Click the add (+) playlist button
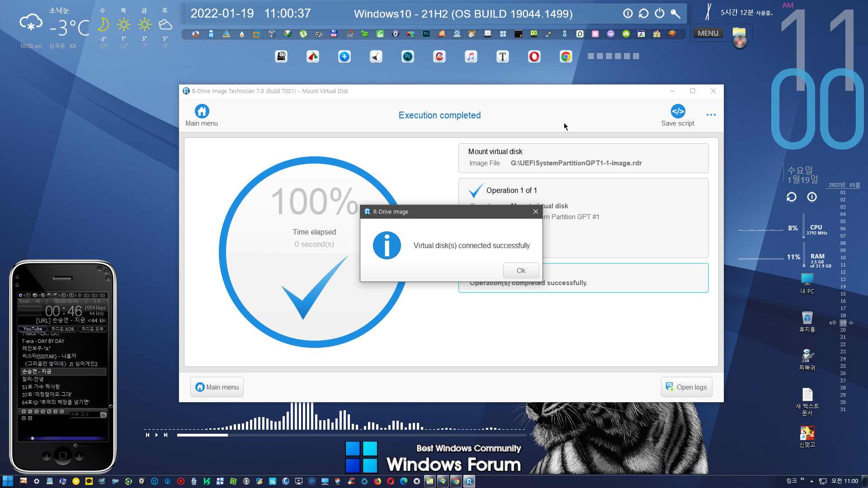Image resolution: width=868 pixels, height=488 pixels. tap(24, 412)
